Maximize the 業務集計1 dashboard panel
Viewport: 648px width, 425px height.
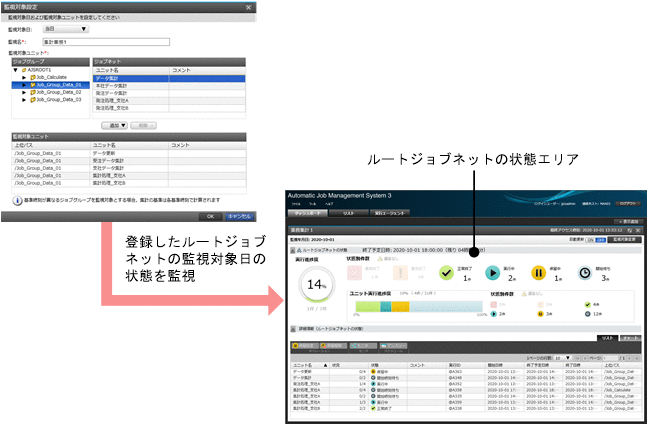630,230
